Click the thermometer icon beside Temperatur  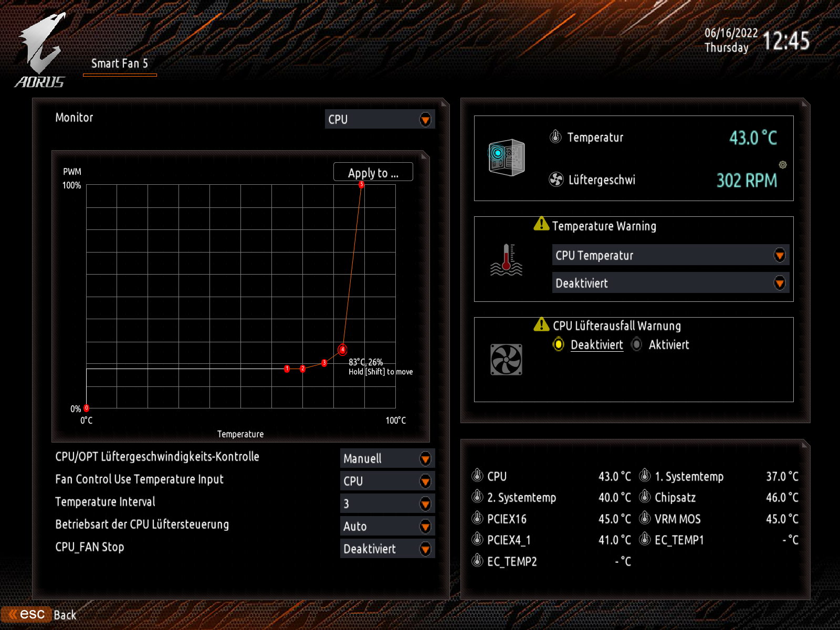coord(555,137)
